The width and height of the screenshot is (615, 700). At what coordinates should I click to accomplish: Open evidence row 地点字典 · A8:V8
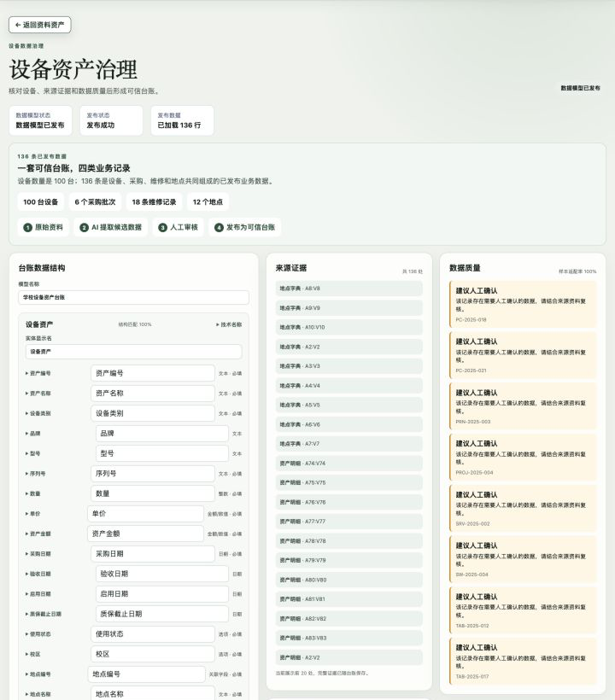click(x=348, y=289)
